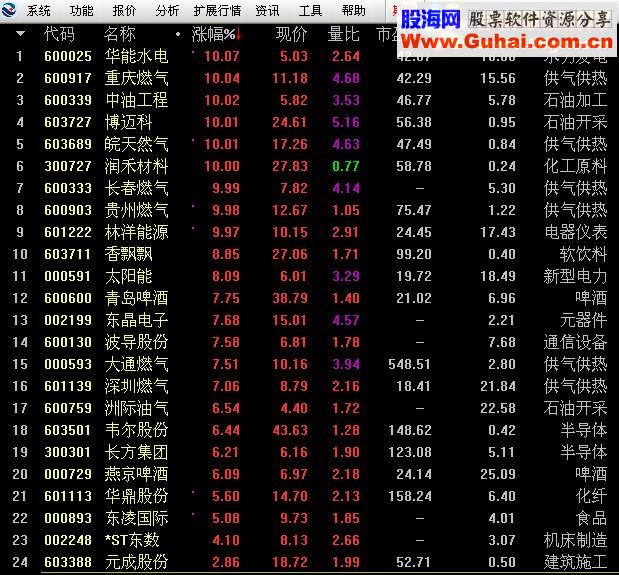Open the 分析 menu

pyautogui.click(x=167, y=11)
